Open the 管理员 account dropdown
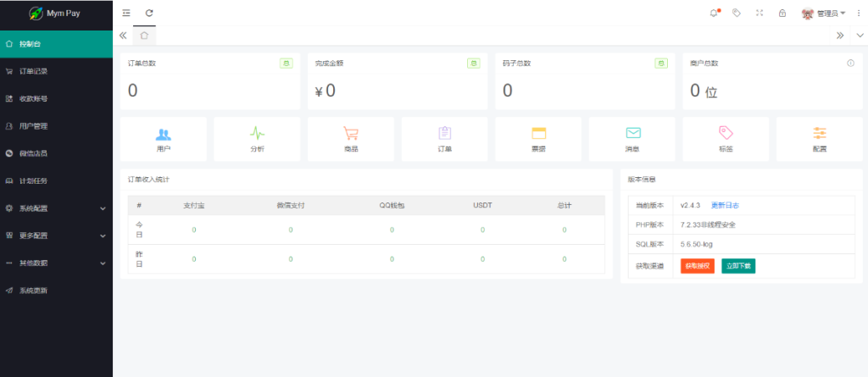Viewport: 868px width, 377px height. pyautogui.click(x=824, y=14)
